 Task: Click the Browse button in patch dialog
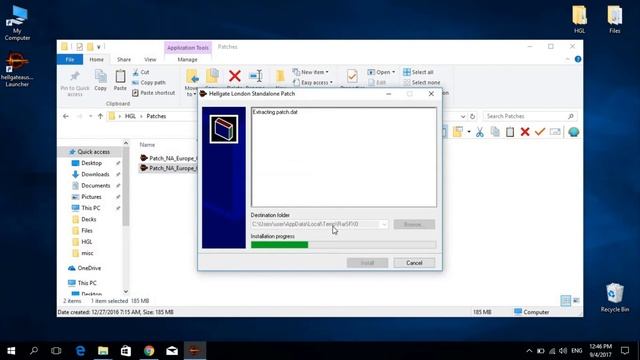pyautogui.click(x=414, y=224)
